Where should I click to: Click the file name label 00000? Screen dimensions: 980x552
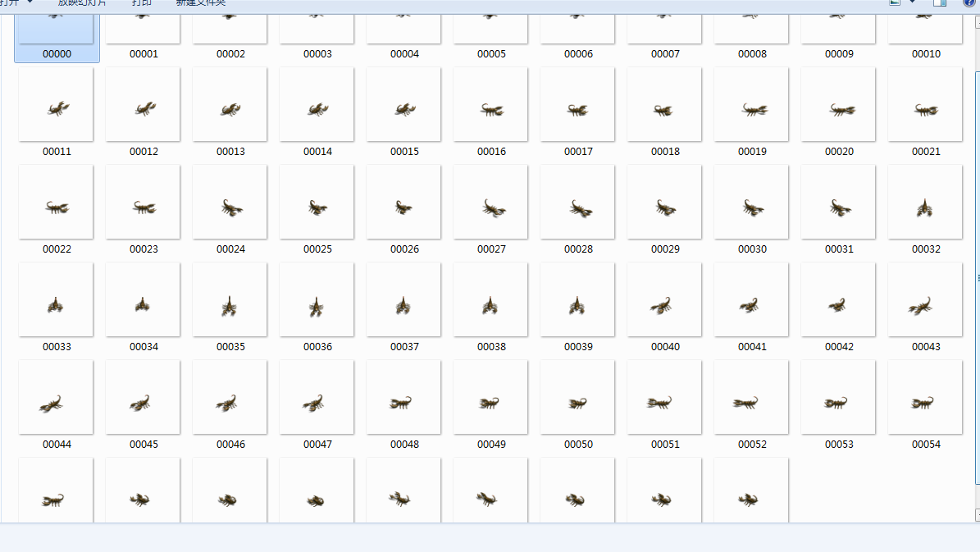57,54
